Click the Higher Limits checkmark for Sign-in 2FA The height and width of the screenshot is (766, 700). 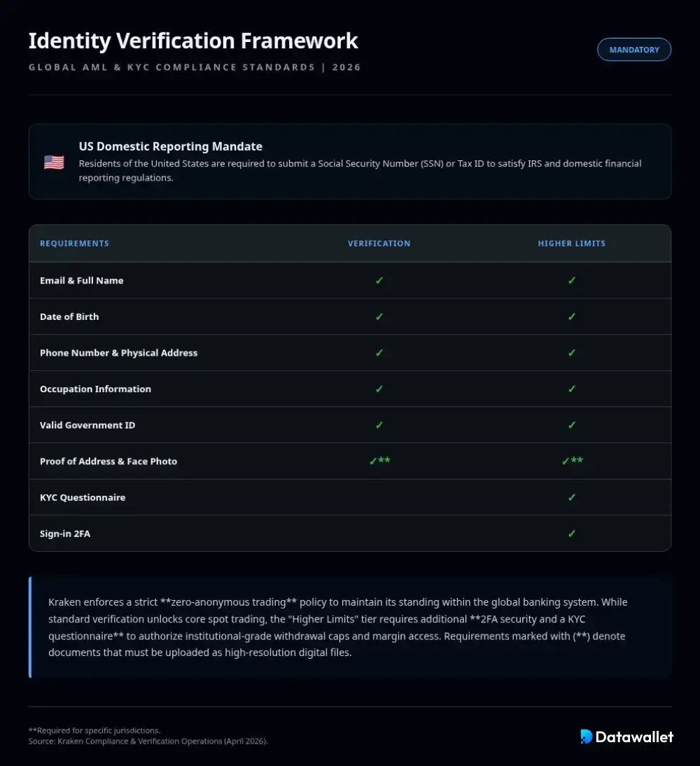click(x=571, y=534)
